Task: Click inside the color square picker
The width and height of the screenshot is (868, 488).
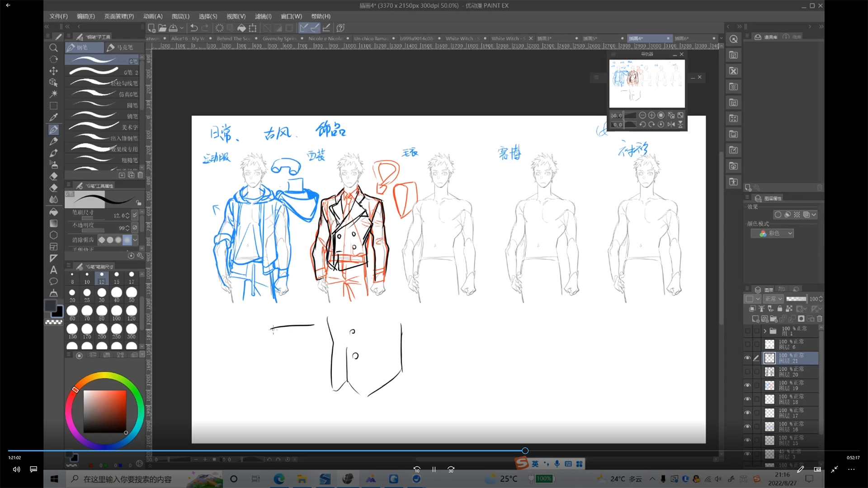Action: tap(104, 411)
